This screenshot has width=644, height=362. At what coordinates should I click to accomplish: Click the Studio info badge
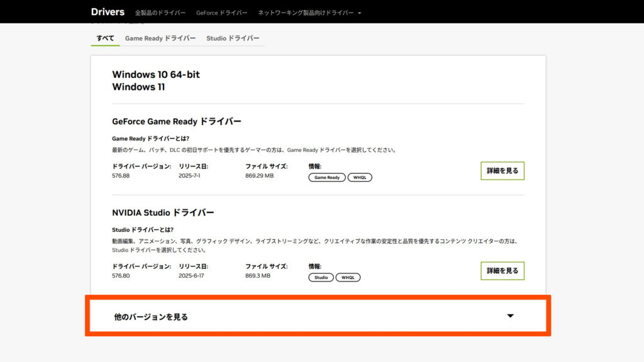321,277
